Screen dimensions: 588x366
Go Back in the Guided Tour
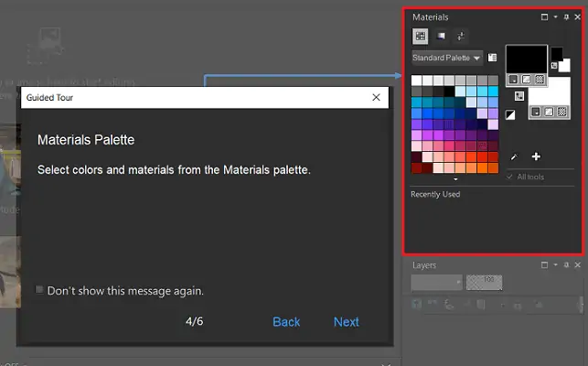[286, 321]
